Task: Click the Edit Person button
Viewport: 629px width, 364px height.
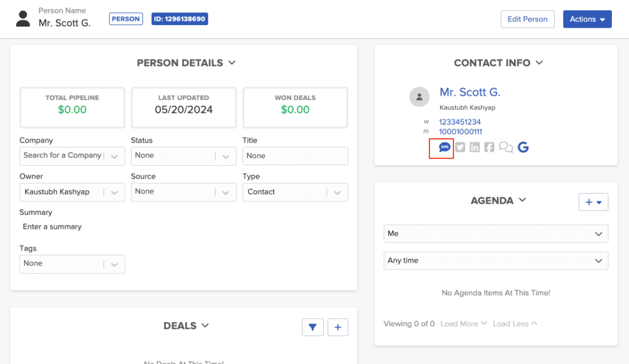Action: pyautogui.click(x=527, y=19)
